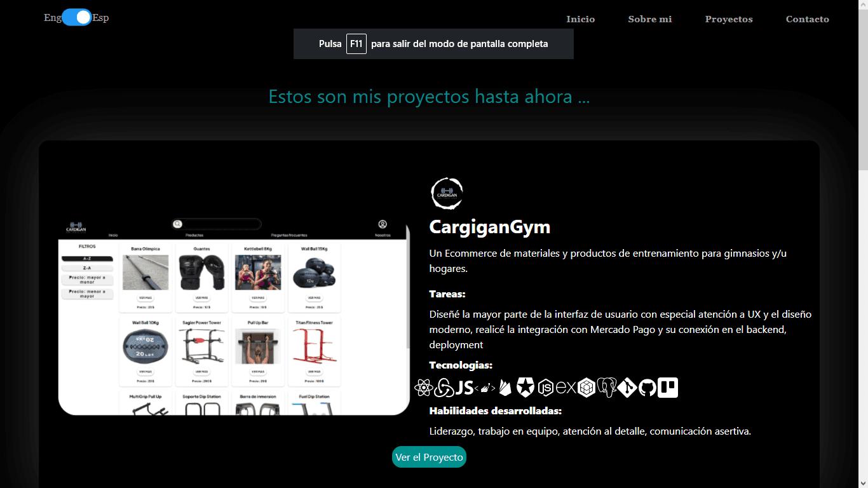The image size is (868, 488).
Task: Click the JS JavaScript icon
Action: (x=465, y=388)
